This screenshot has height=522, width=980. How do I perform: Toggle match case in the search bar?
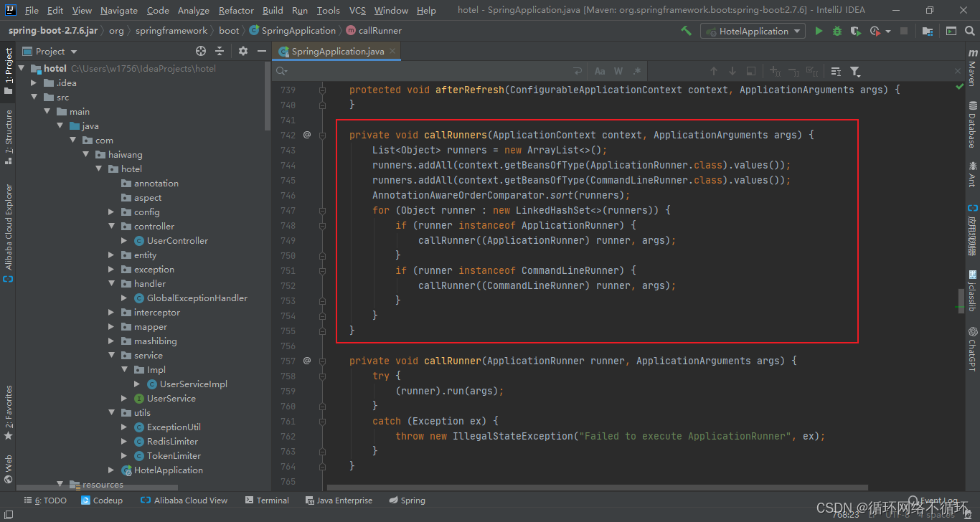coord(600,72)
